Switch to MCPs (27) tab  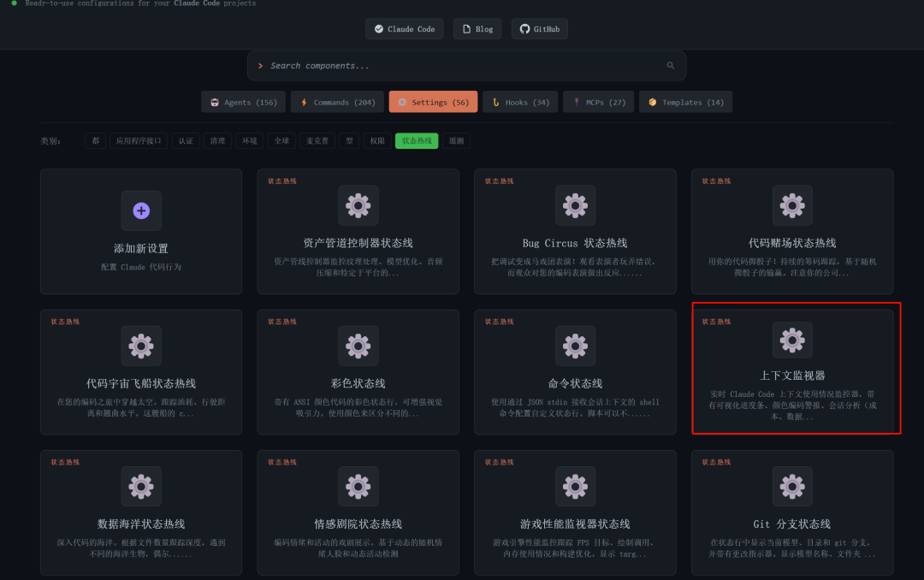(x=599, y=102)
